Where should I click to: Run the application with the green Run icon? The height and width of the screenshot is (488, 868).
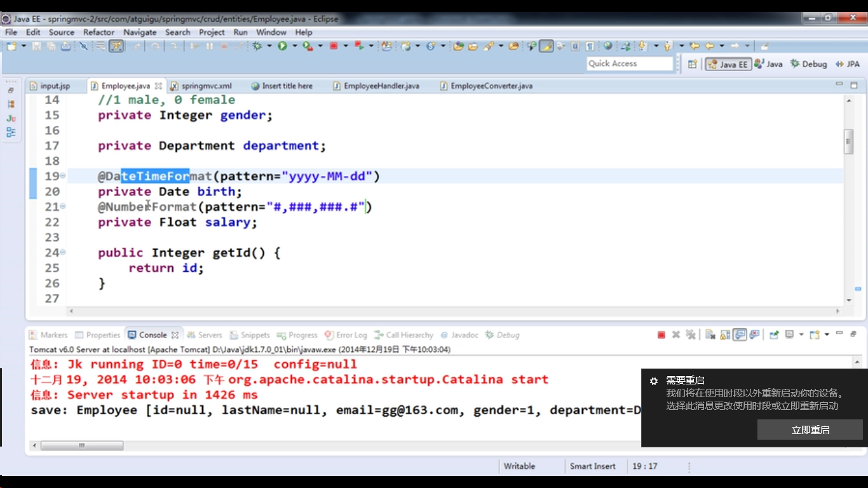pyautogui.click(x=283, y=46)
